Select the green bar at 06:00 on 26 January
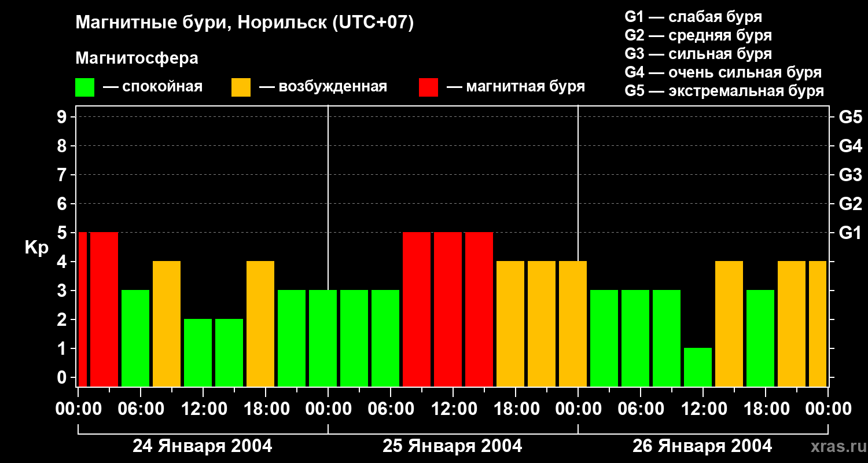 (x=635, y=338)
